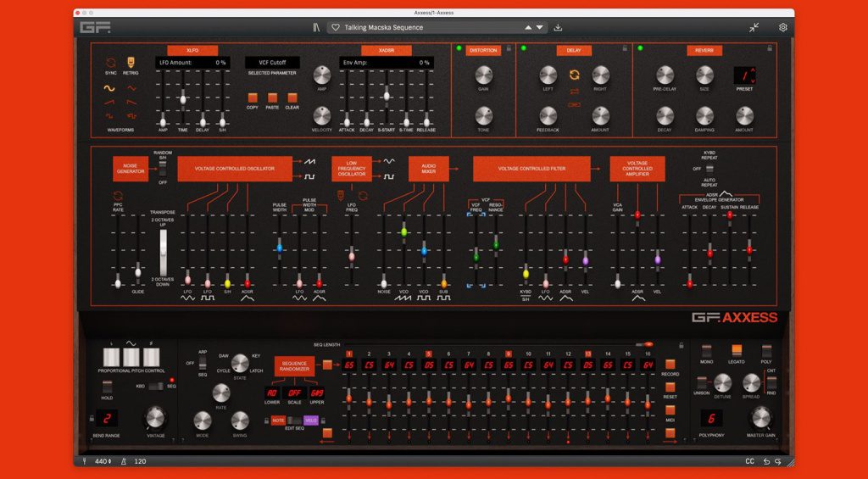Click the SEQUENCE RANDOMIZER button
Image resolution: width=868 pixels, height=479 pixels.
(x=294, y=366)
